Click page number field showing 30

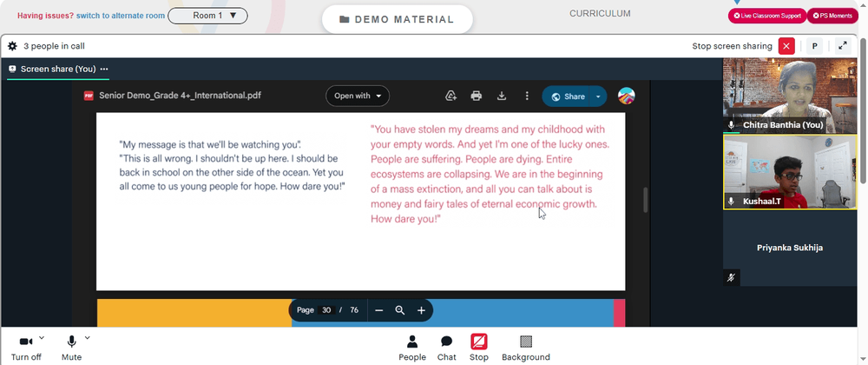pyautogui.click(x=326, y=310)
